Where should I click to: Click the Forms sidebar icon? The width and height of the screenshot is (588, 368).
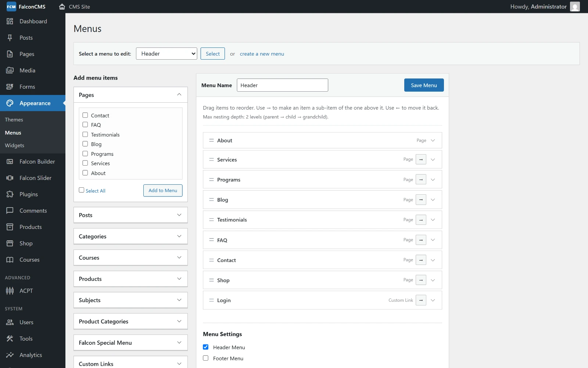tap(10, 87)
